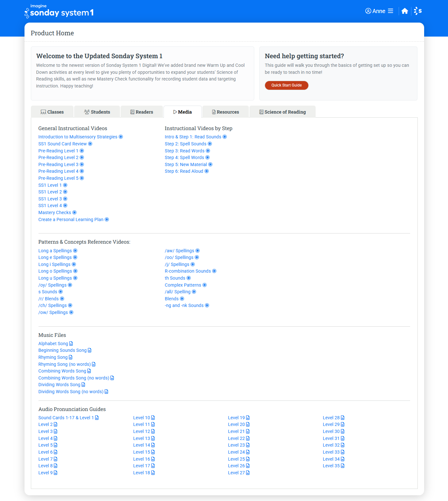Go to the Students tab

point(97,112)
